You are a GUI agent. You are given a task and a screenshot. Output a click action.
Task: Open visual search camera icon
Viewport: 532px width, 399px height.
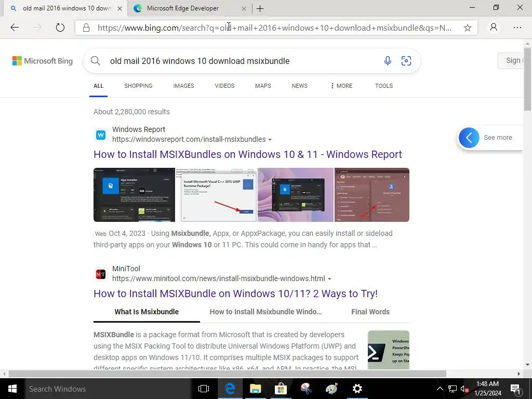pyautogui.click(x=406, y=61)
